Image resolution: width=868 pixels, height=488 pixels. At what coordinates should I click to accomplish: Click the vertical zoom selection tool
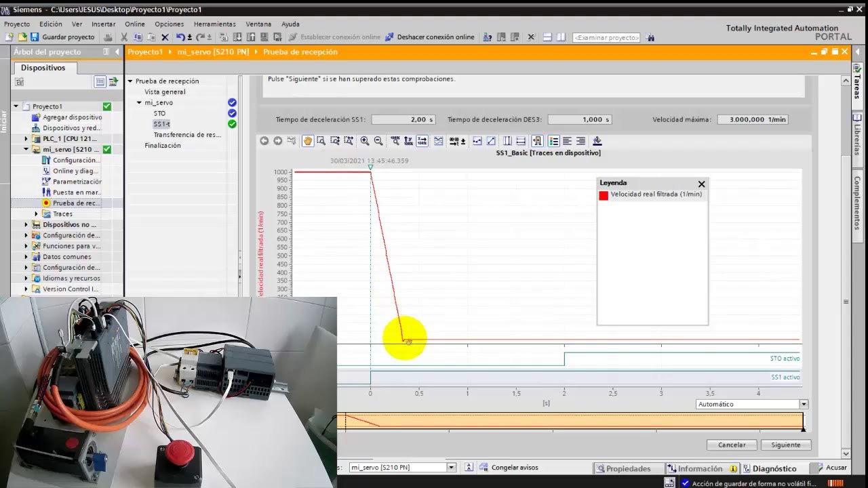(x=335, y=141)
